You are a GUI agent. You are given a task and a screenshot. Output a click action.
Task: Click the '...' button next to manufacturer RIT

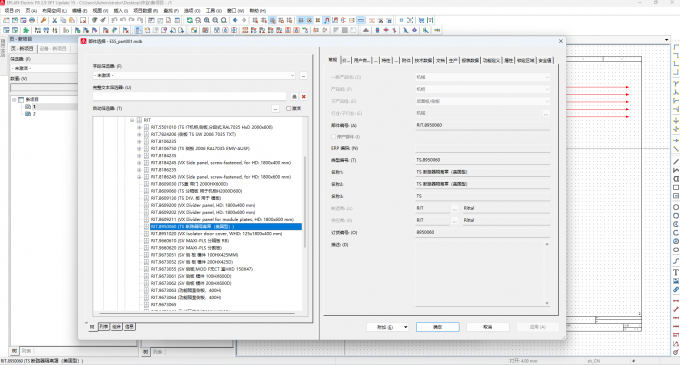(454, 209)
